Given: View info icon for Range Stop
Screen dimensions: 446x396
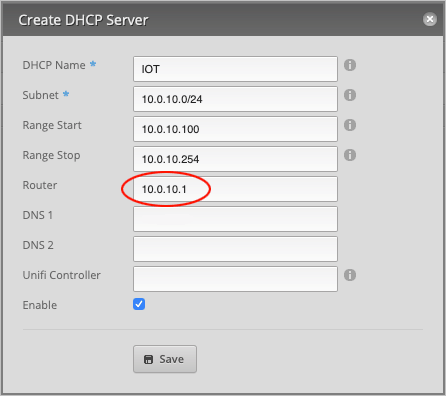Looking at the screenshot, I should click(x=350, y=155).
